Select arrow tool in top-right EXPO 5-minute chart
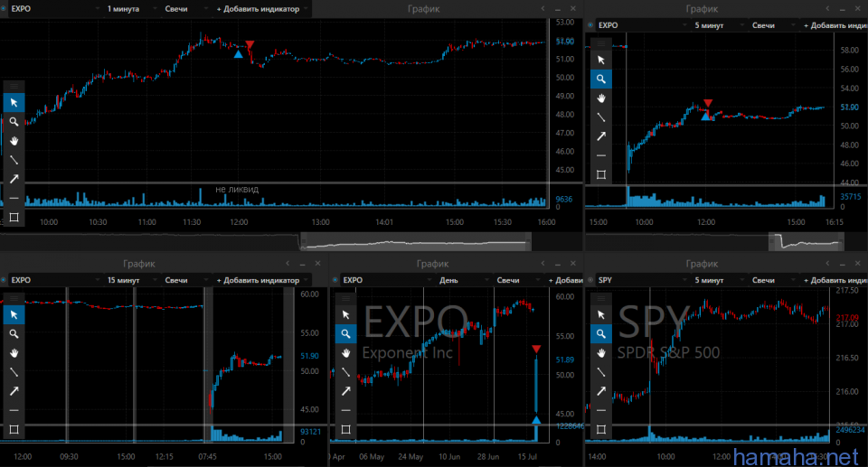 601,136
